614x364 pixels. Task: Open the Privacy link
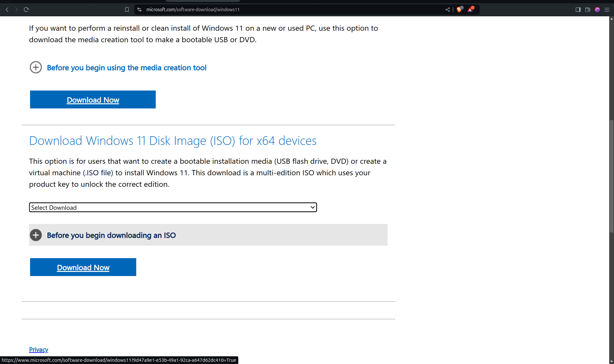click(38, 349)
